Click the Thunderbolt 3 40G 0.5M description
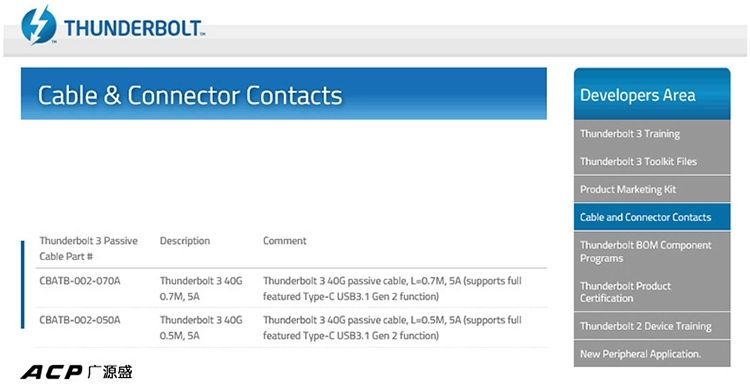Image resolution: width=750 pixels, height=387 pixels. [x=201, y=328]
